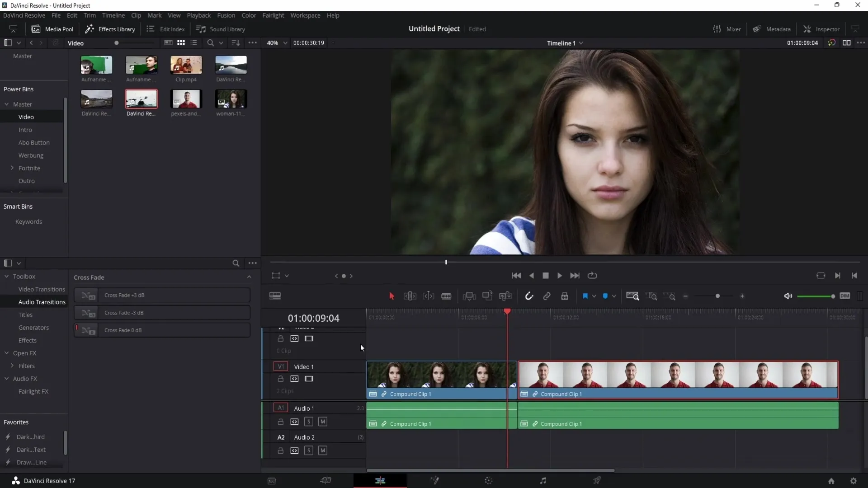The image size is (868, 488).
Task: Select the Snapping toggle icon in timeline
Action: (x=528, y=296)
